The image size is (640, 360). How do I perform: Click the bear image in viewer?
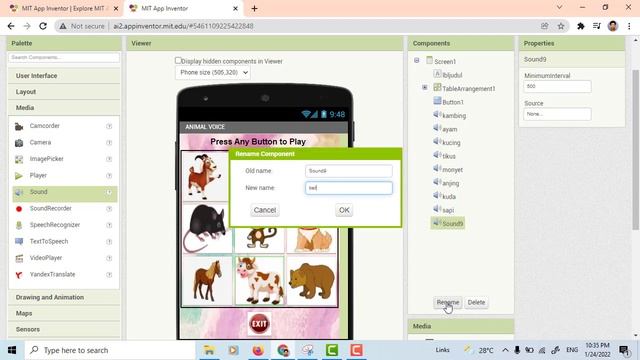click(312, 281)
